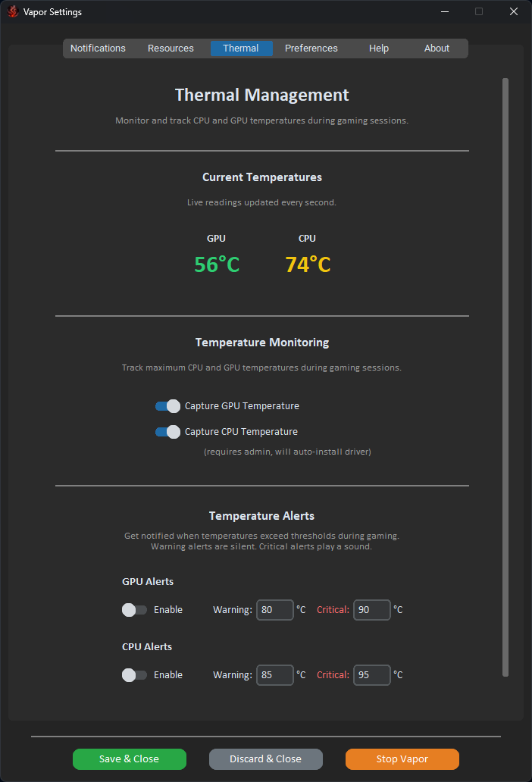Screen dimensions: 532x782
Task: Disable Capture CPU Temperature
Action: click(167, 432)
